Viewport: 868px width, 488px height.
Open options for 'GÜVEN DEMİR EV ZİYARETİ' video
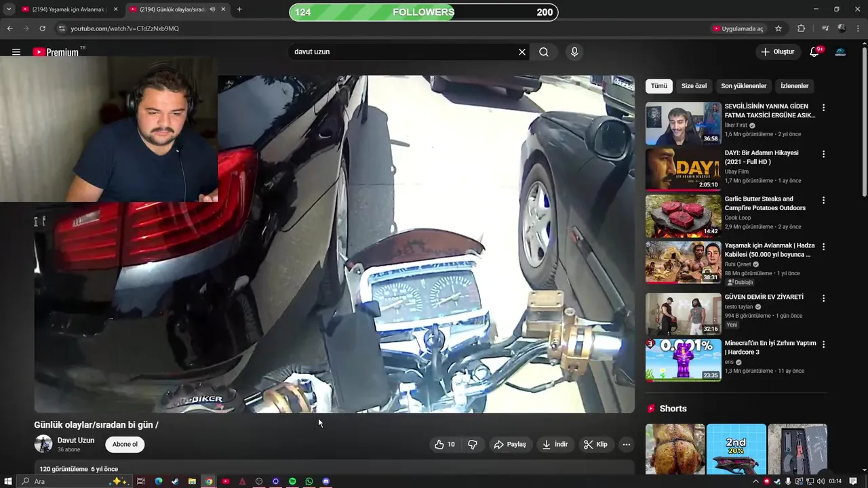[823, 298]
